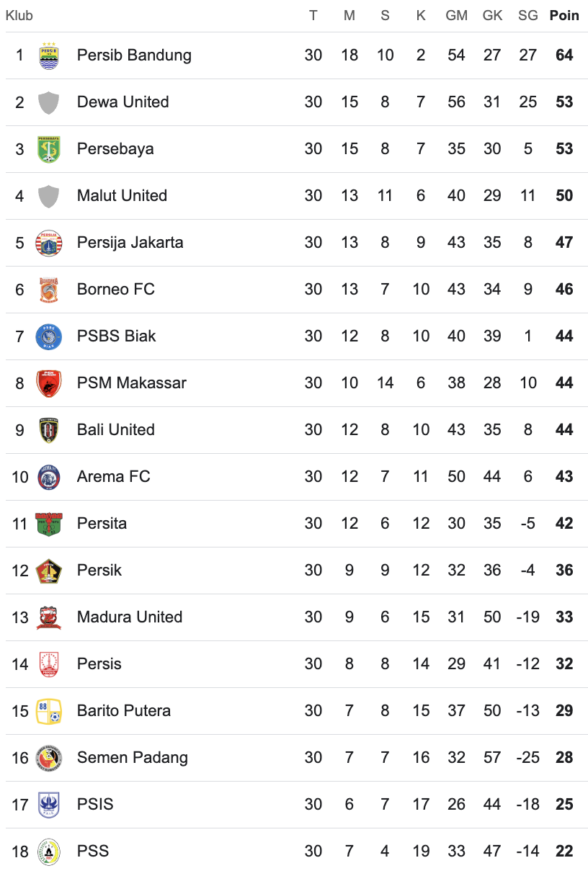Click the PSBS Biak blue logo
The image size is (588, 876).
[48, 336]
